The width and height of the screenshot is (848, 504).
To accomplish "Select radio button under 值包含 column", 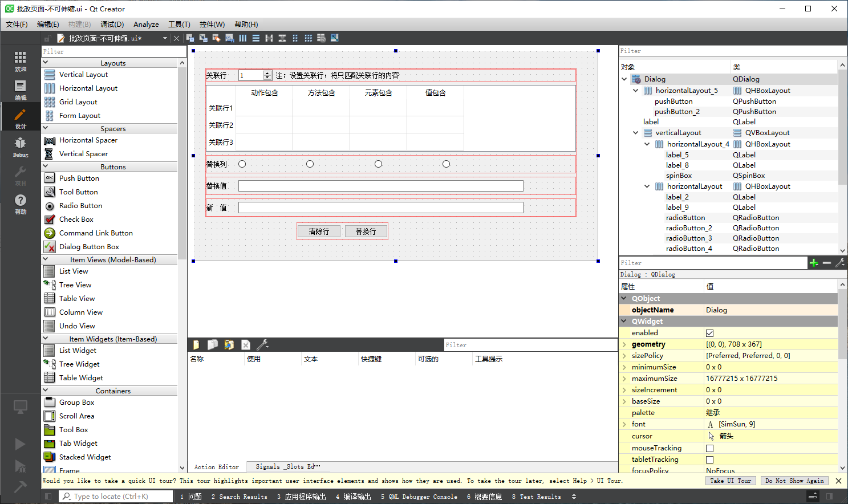I will pyautogui.click(x=447, y=164).
